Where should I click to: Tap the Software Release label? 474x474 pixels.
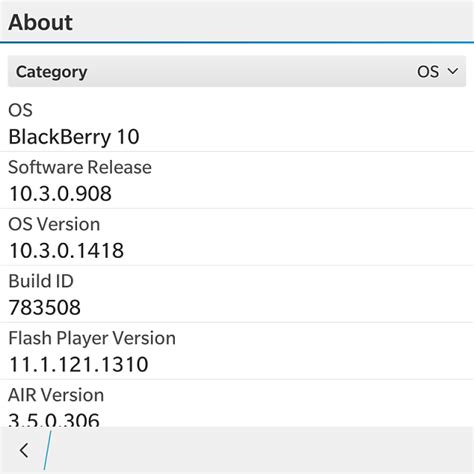(80, 167)
